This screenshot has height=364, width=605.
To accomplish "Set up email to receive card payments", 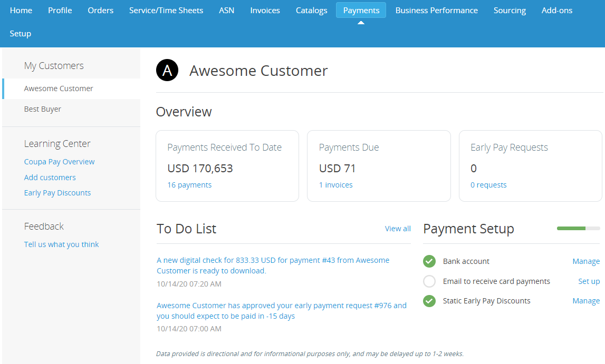I will [x=589, y=281].
